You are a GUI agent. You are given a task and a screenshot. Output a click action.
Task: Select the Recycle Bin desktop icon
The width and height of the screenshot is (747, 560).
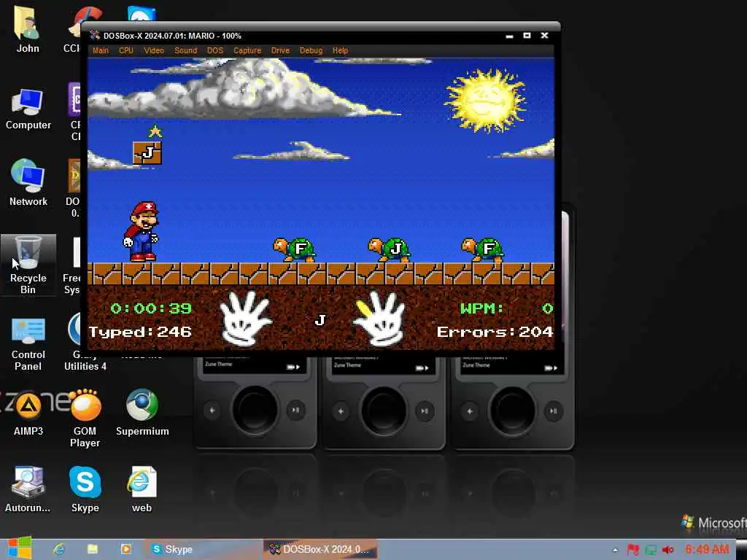(28, 265)
